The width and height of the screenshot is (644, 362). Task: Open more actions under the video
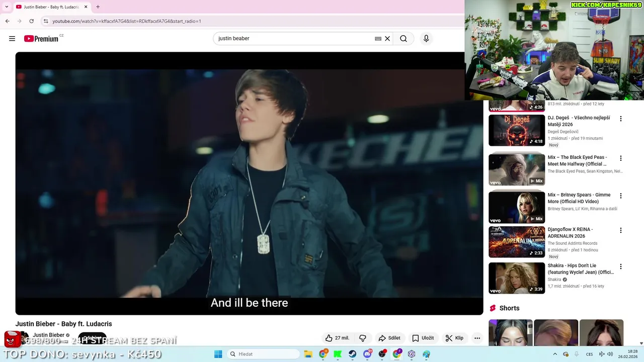pos(477,338)
